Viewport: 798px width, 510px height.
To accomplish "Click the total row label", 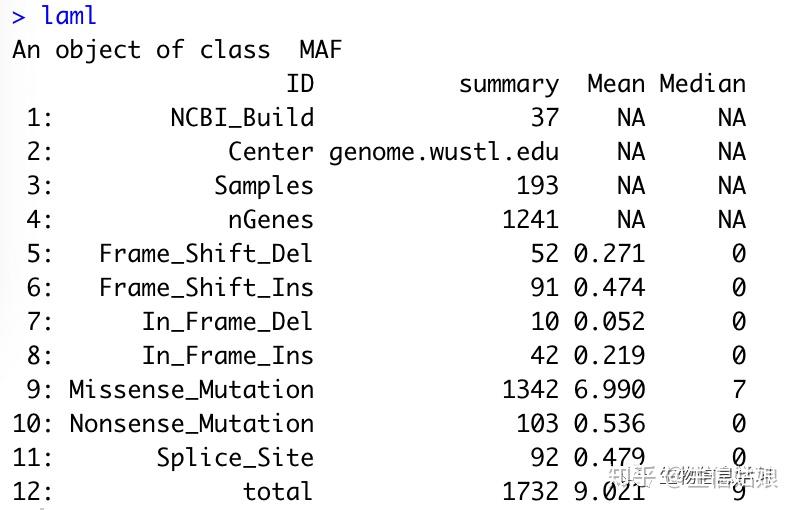I will pyautogui.click(x=277, y=492).
